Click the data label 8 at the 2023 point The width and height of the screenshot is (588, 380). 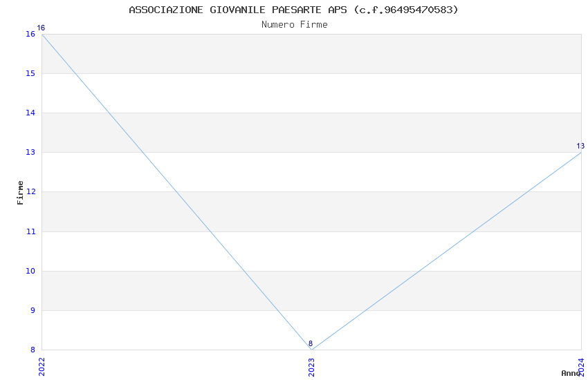point(311,343)
